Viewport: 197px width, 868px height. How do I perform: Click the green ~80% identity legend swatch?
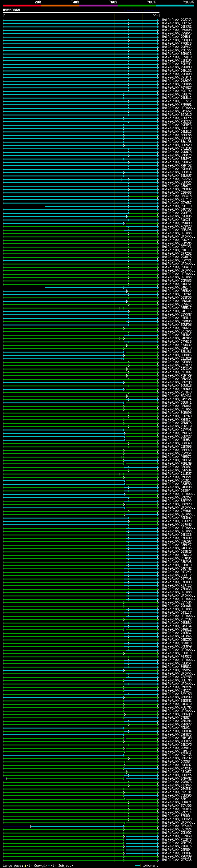click(137, 6)
